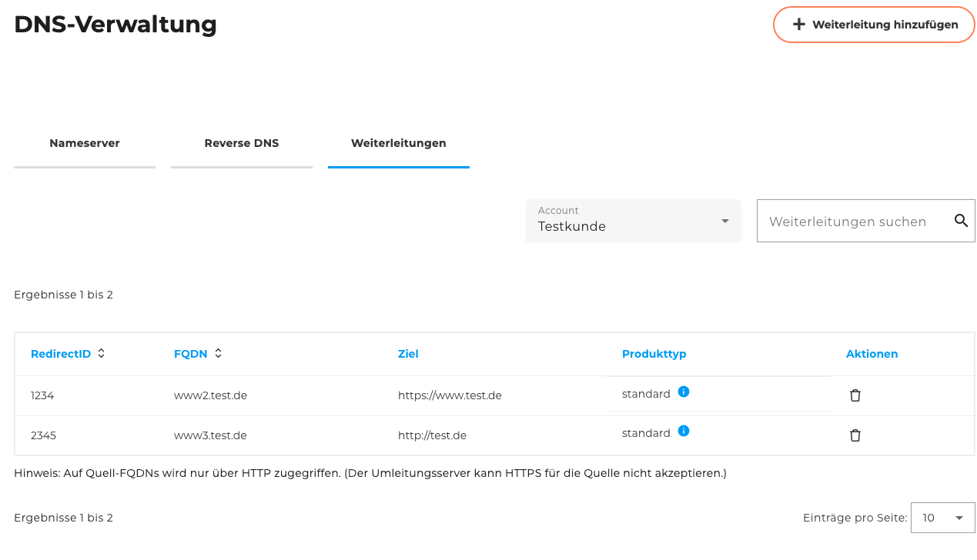
Task: Delete redirect 2345 using its trash icon
Action: click(x=855, y=435)
